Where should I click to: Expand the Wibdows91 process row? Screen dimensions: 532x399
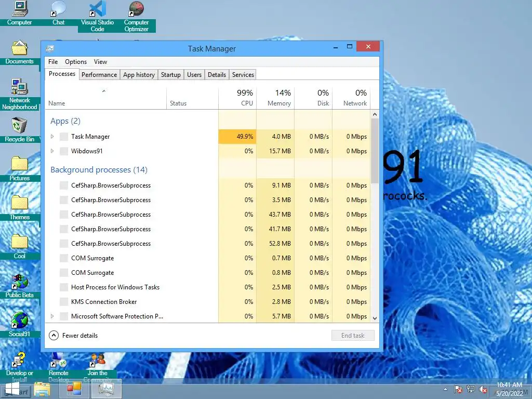52,151
